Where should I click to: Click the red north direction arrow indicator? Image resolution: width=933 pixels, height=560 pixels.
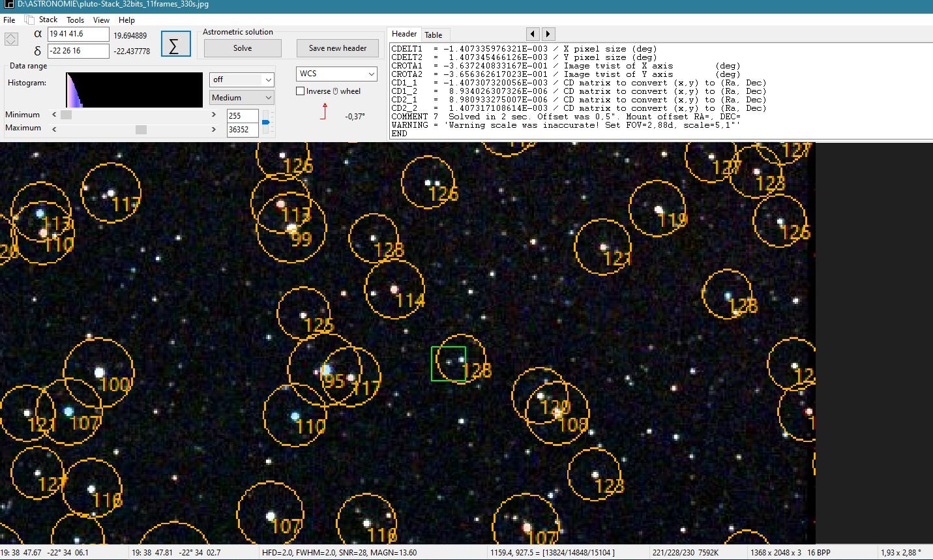324,111
